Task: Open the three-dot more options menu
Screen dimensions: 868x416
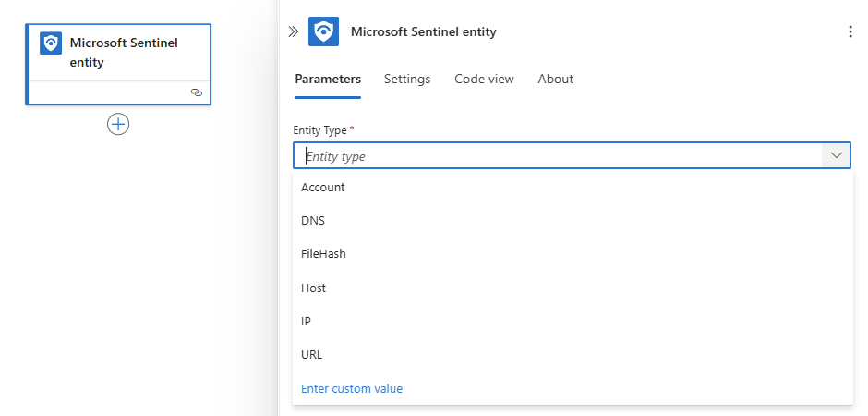Action: (850, 31)
